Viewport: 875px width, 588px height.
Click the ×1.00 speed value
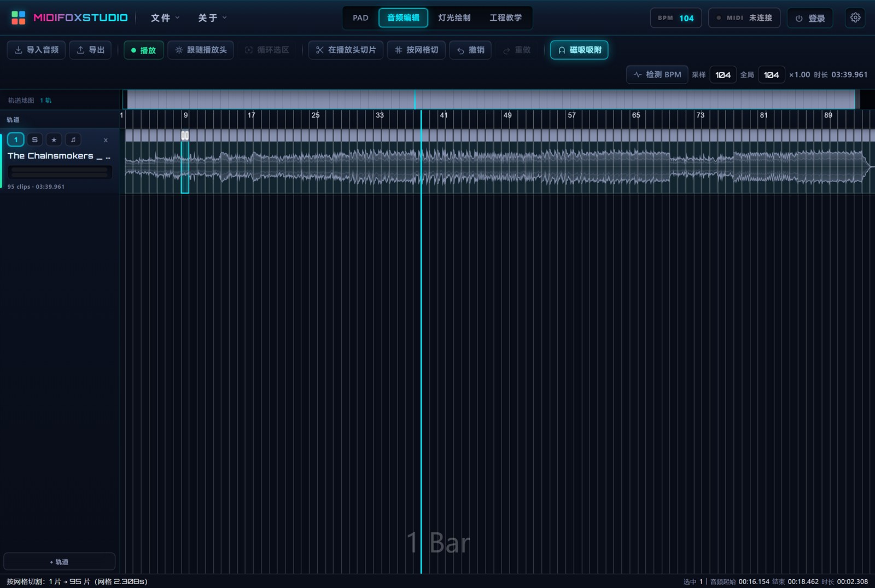pyautogui.click(x=799, y=75)
